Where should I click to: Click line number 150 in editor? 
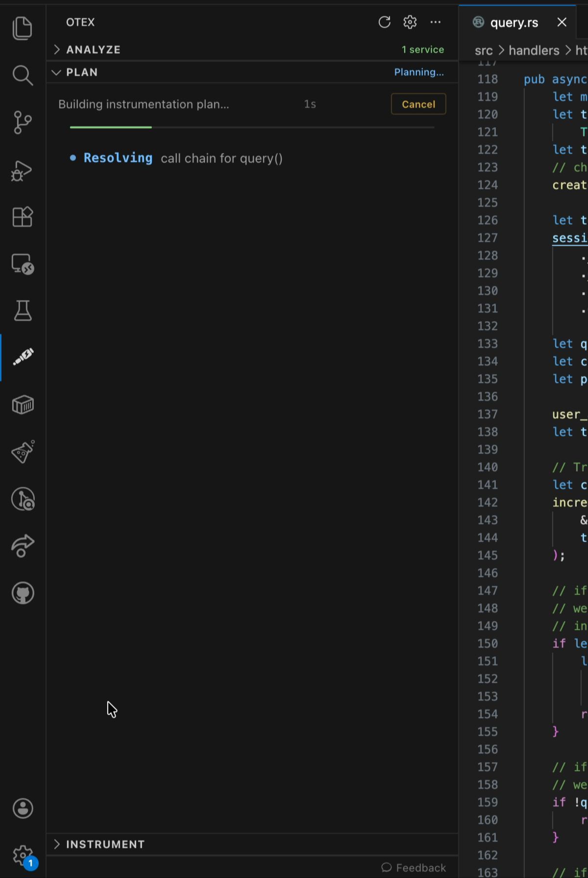(x=488, y=644)
